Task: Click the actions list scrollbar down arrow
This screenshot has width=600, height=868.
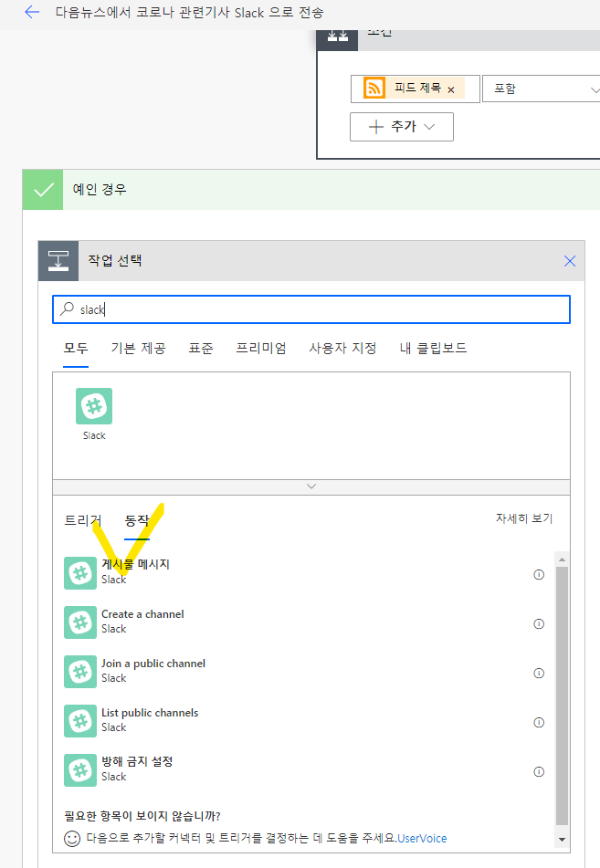Action: [562, 840]
